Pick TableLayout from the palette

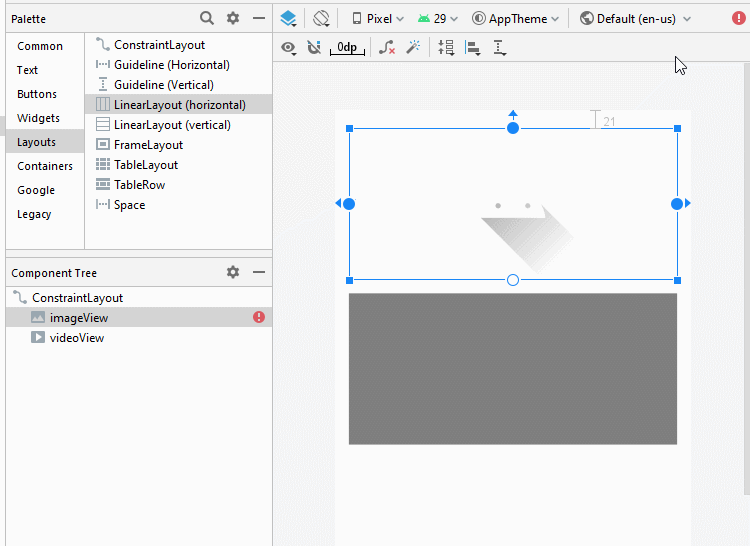click(x=178, y=164)
